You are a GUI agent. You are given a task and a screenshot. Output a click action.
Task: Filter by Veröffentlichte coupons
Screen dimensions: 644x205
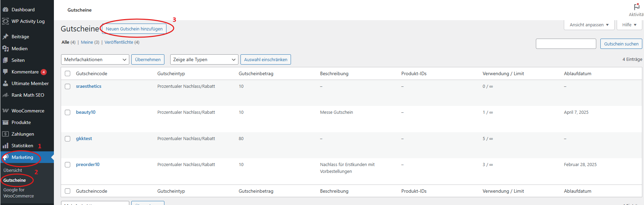[119, 42]
